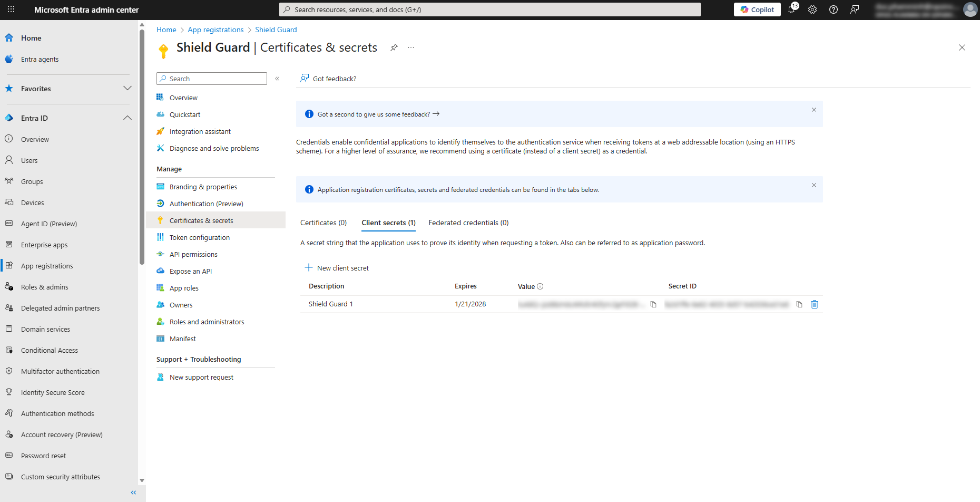Image resolution: width=980 pixels, height=502 pixels.
Task: Add a New client secret
Action: (337, 268)
